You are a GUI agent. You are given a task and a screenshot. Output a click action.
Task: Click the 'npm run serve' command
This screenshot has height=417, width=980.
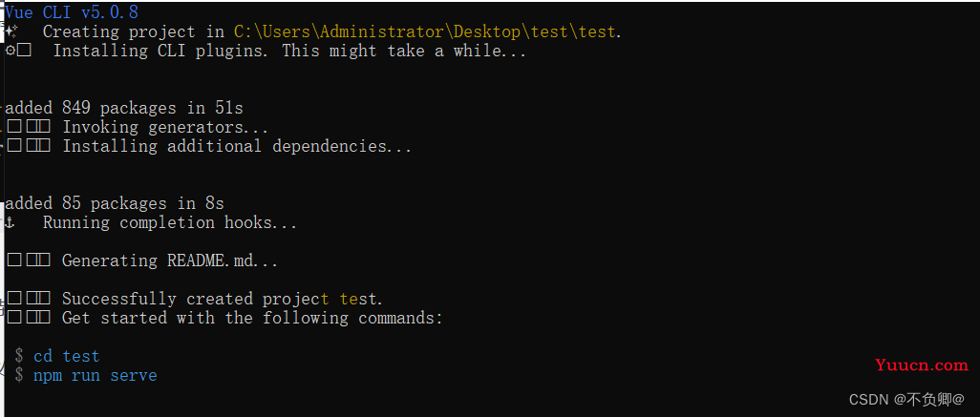click(x=95, y=376)
